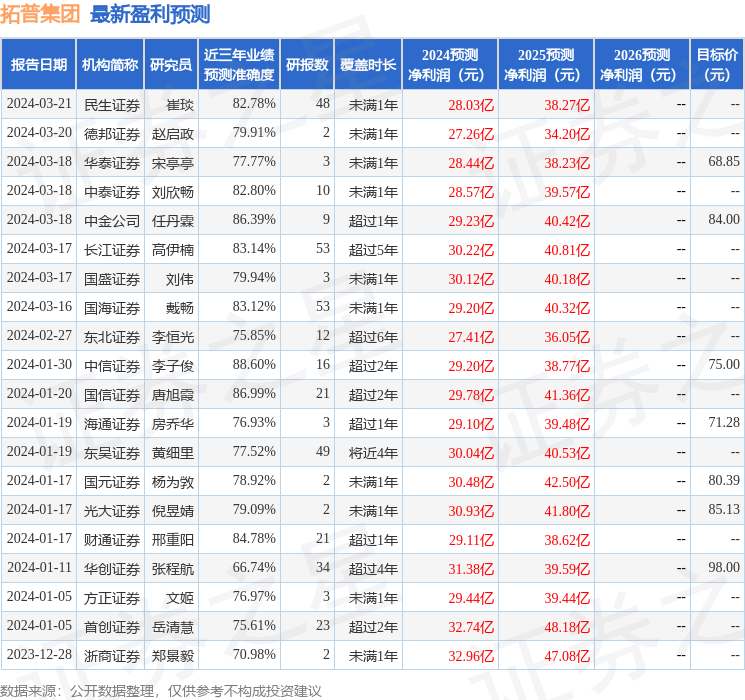
Task: Click researcher name 崔琰
Action: pyautogui.click(x=180, y=105)
